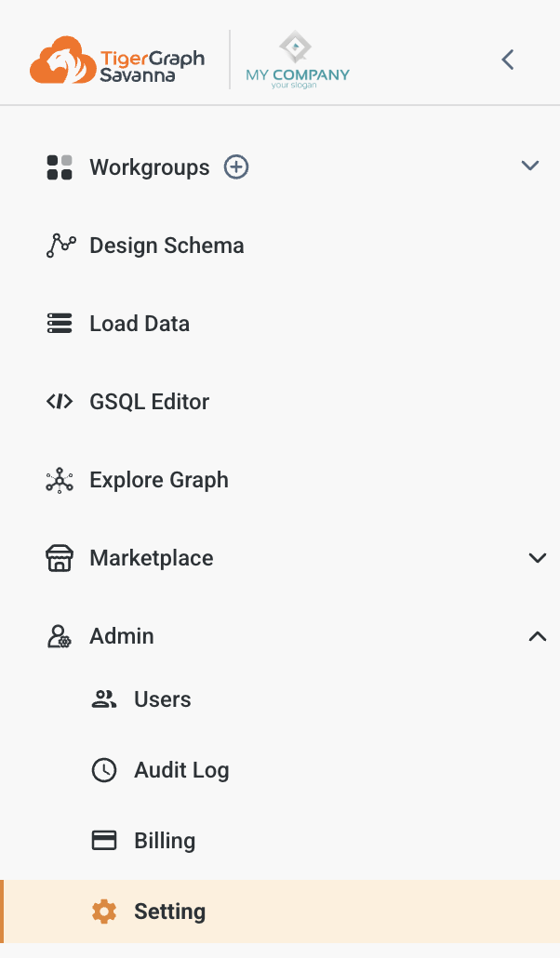Click the Workgroups grid icon
560x958 pixels.
[60, 166]
